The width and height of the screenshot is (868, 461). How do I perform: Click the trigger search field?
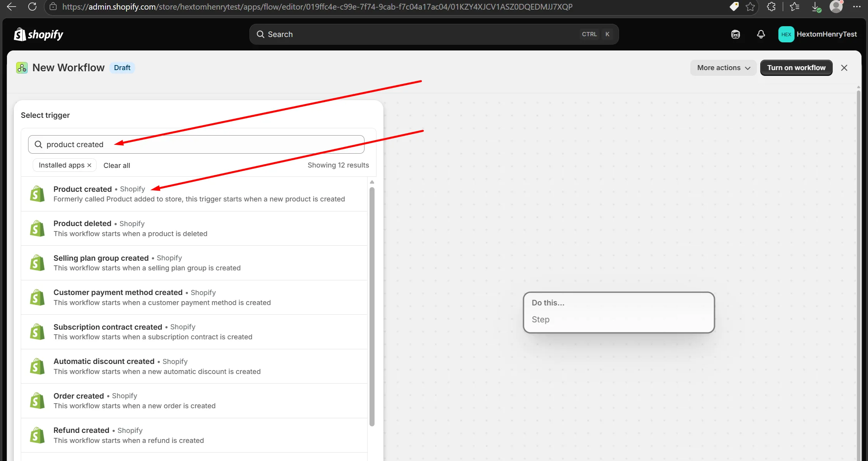pyautogui.click(x=196, y=144)
